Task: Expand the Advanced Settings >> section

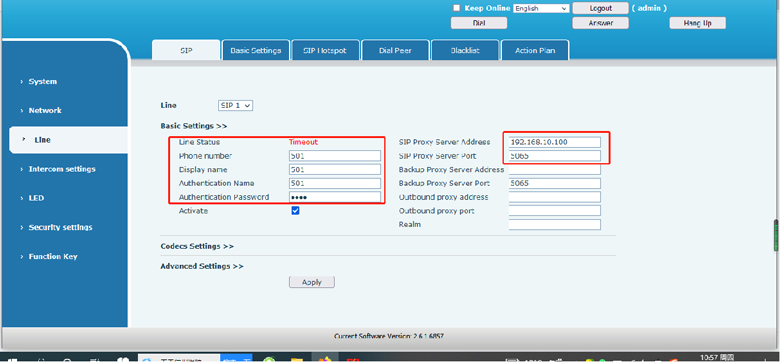Action: click(x=201, y=266)
